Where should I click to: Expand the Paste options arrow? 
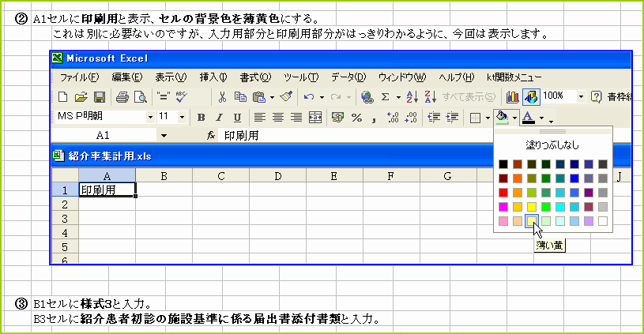click(272, 98)
